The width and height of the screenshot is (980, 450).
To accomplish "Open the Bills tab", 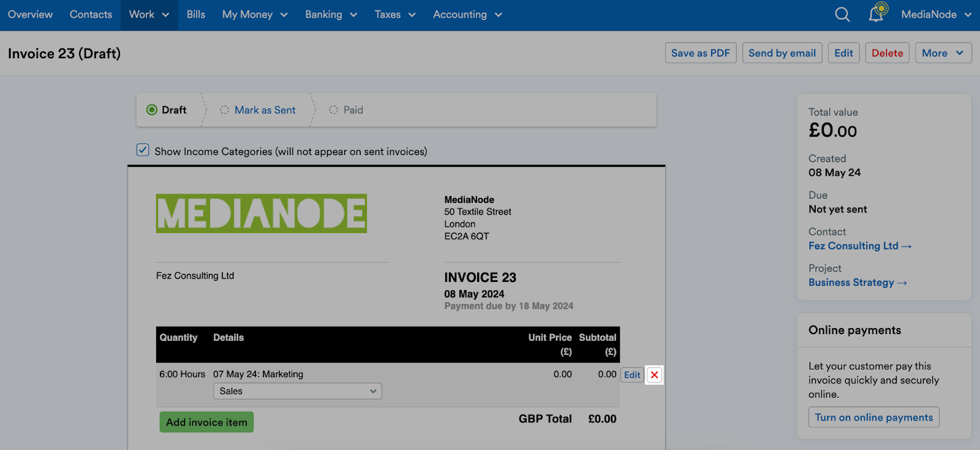I will pos(196,15).
